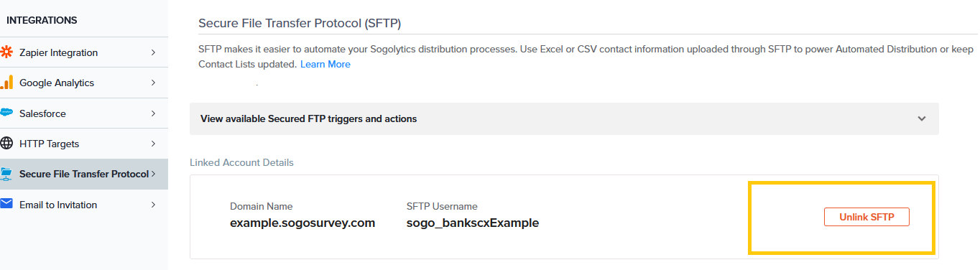Image resolution: width=980 pixels, height=270 pixels.
Task: Open the Learn More link
Action: point(325,64)
